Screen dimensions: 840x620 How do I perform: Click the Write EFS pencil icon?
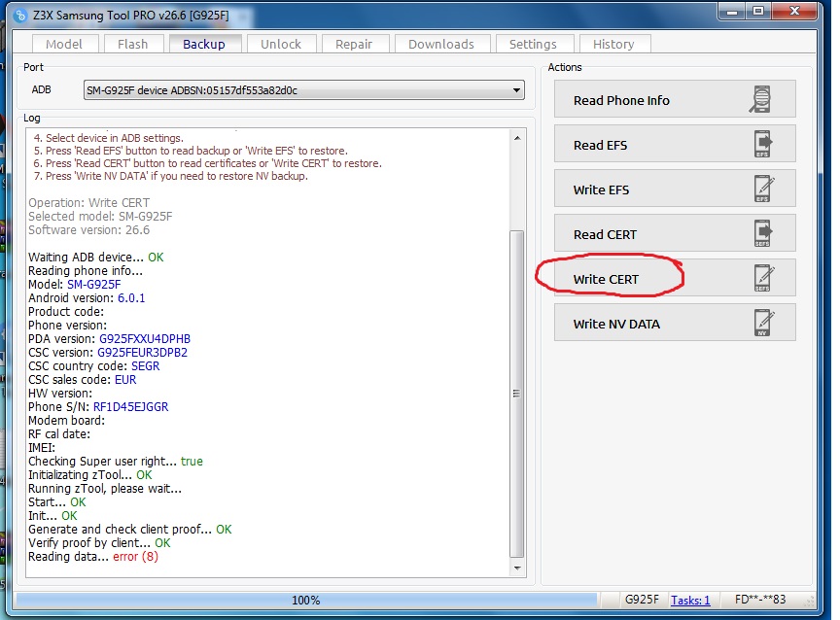[x=764, y=189]
